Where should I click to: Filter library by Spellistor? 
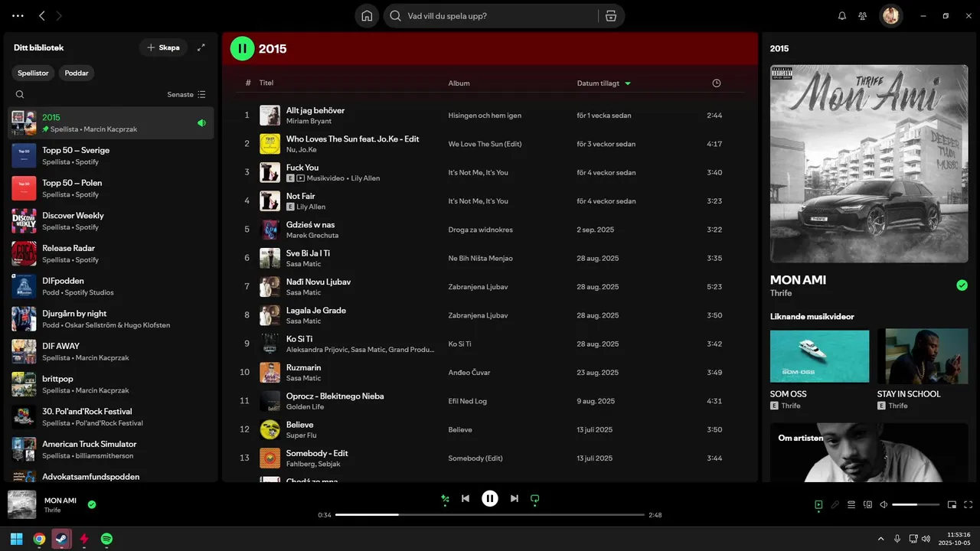tap(34, 73)
